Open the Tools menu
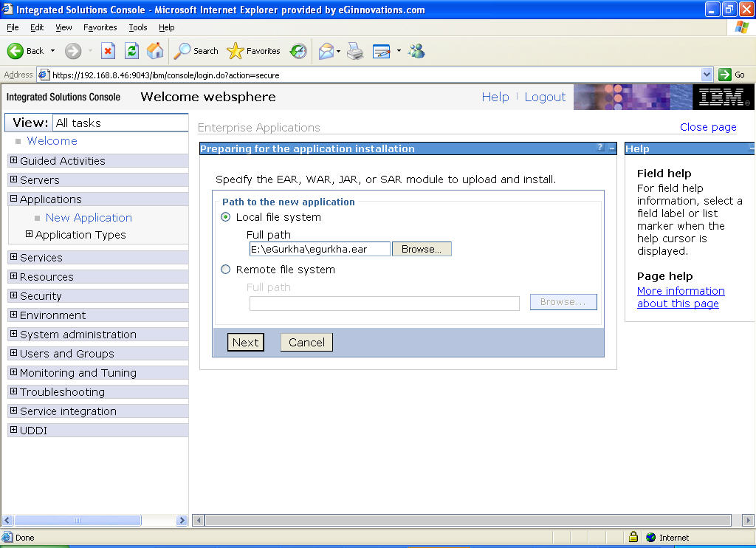The height and width of the screenshot is (548, 756). coord(138,27)
